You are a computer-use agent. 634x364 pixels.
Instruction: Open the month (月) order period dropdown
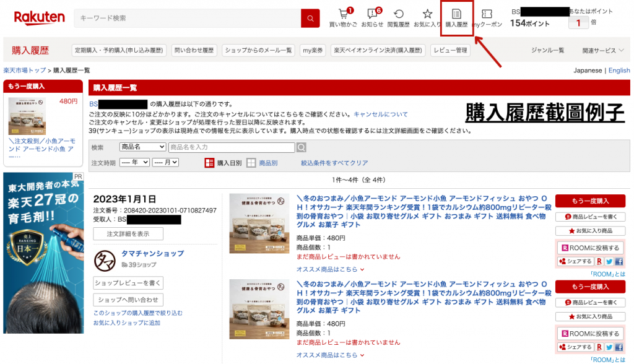[165, 162]
